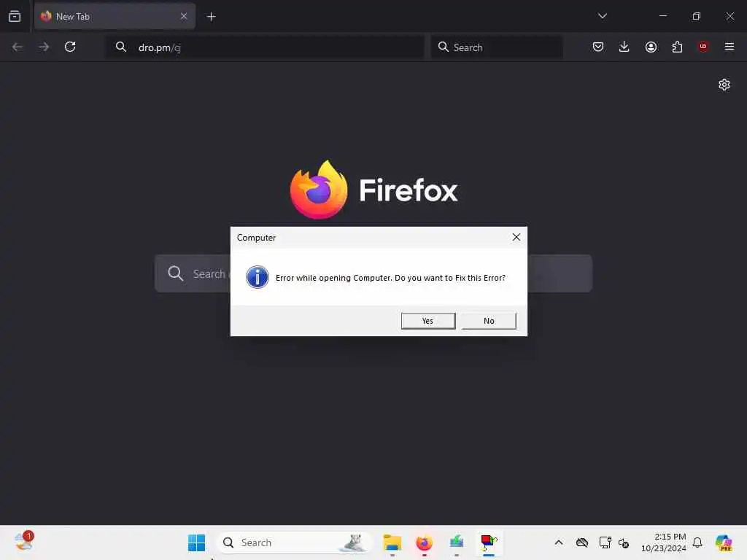Click the OneDrive cloud tray icon
Screen dimensions: 747x560
(x=581, y=542)
